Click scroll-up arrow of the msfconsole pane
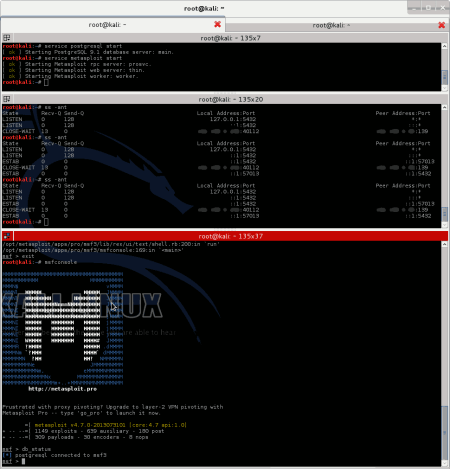The height and width of the screenshot is (469, 450). 445,244
